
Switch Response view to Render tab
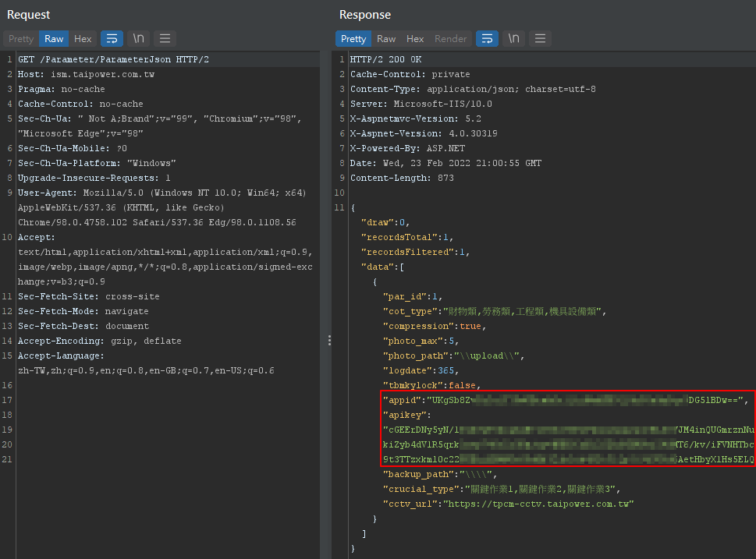click(450, 38)
